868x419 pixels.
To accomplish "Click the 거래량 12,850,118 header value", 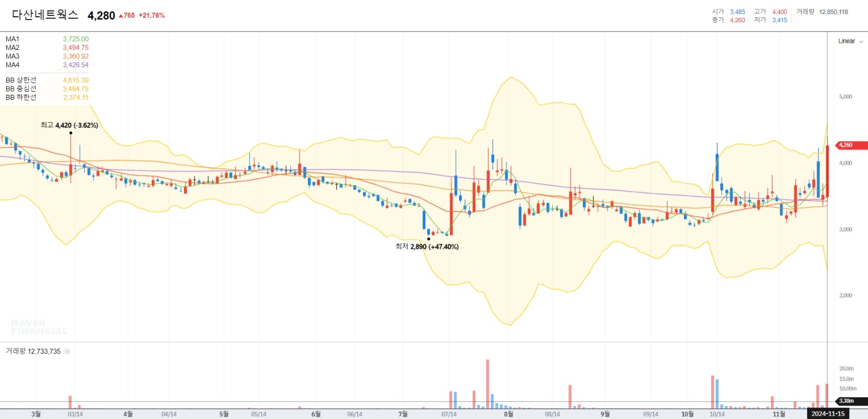I will point(822,12).
